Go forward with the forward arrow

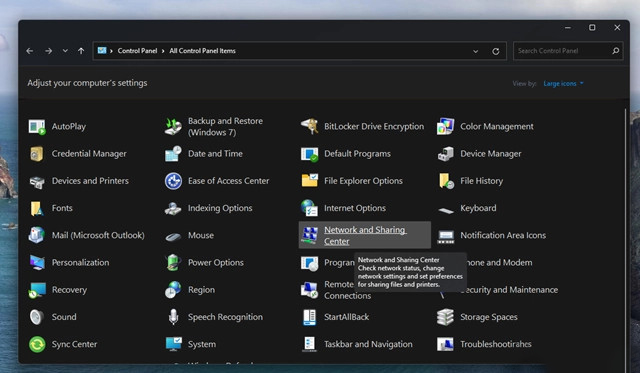point(49,51)
